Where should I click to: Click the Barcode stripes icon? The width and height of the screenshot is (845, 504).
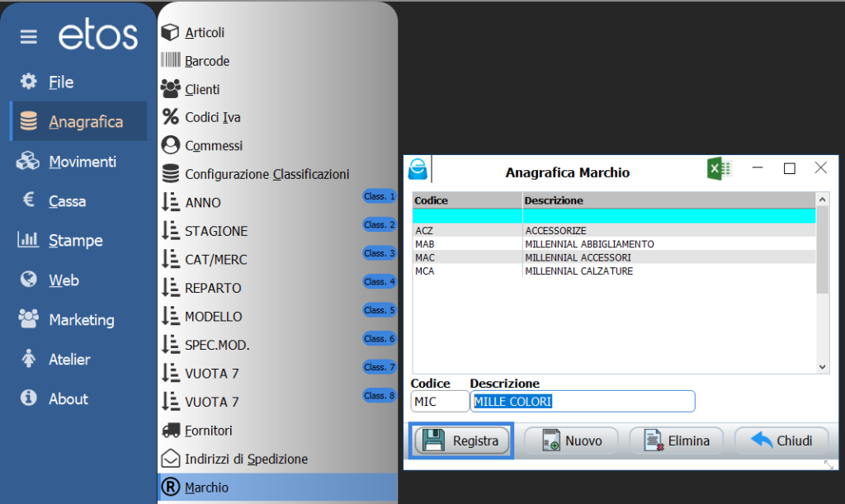pos(171,59)
